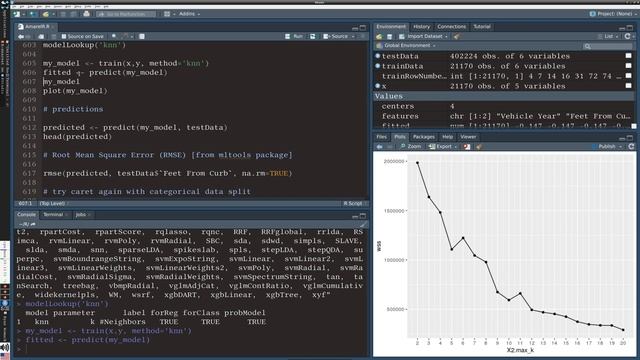
Task: Switch to the Packages tab
Action: (x=424, y=137)
